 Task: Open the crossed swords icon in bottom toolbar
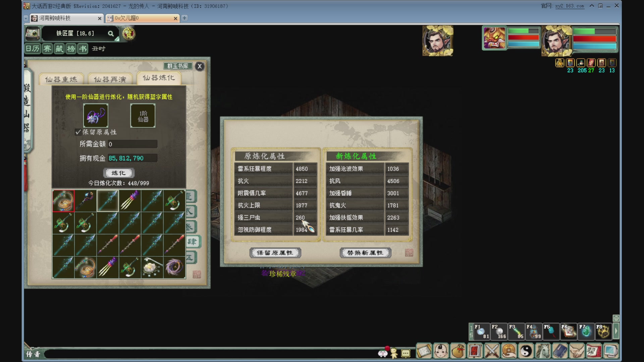[x=492, y=351]
